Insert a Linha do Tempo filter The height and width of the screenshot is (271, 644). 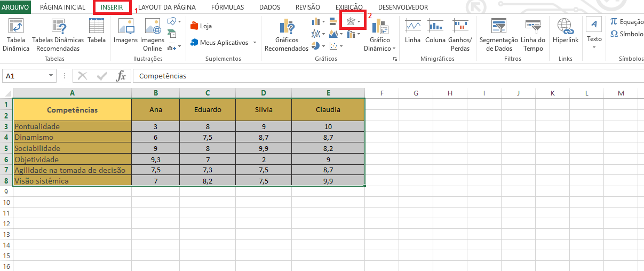pyautogui.click(x=532, y=27)
